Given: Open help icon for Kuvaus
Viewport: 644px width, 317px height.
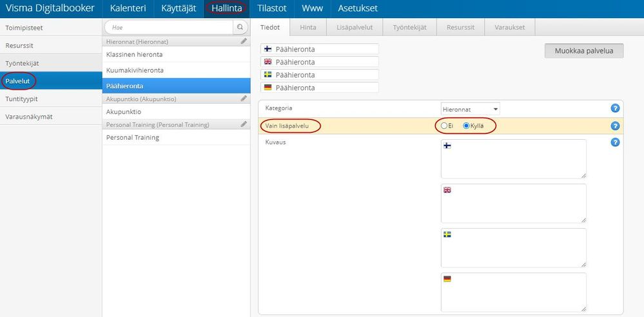Looking at the screenshot, I should [x=615, y=142].
